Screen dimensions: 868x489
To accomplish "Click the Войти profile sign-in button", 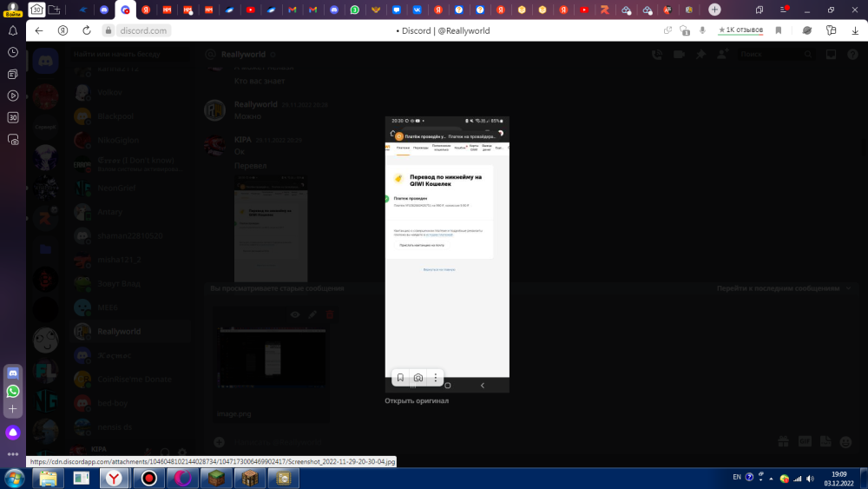I will point(12,10).
